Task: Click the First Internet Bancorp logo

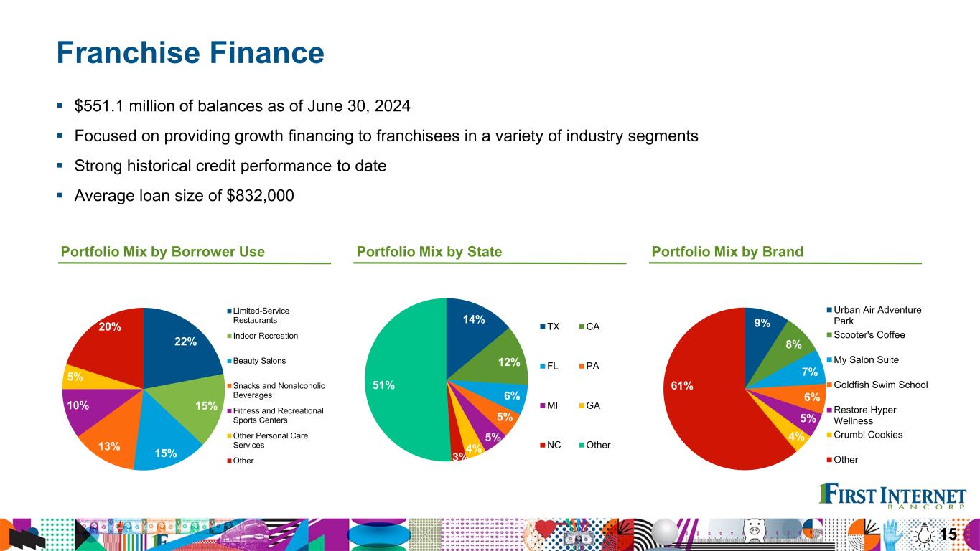Action: (892, 497)
